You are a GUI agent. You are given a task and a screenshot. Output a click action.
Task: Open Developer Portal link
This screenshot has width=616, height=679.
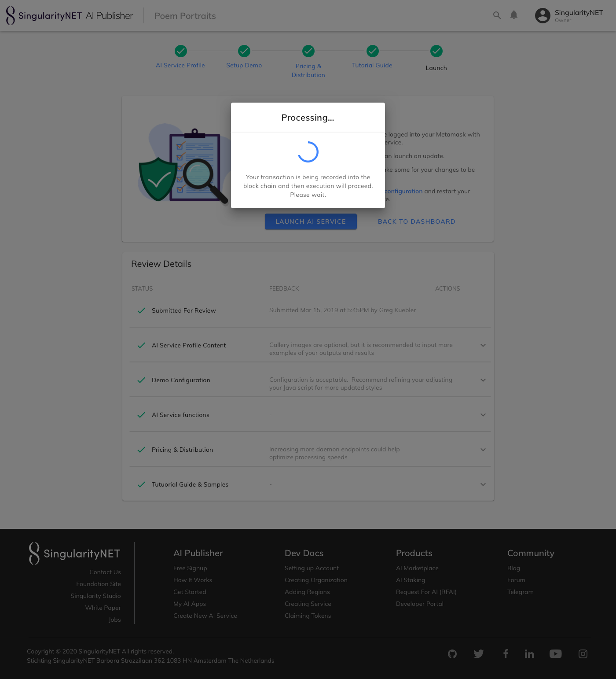tap(420, 604)
